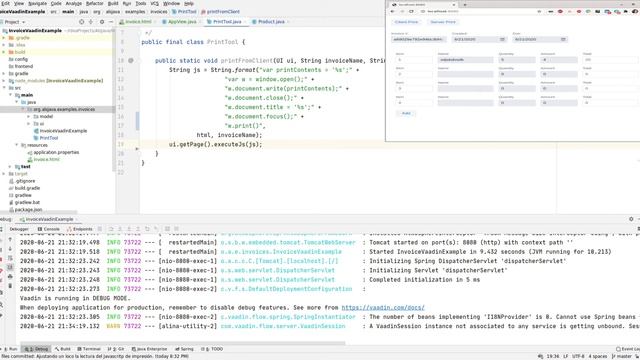The width and height of the screenshot is (640, 360).
Task: Open TODO tool window
Action: click(212, 349)
